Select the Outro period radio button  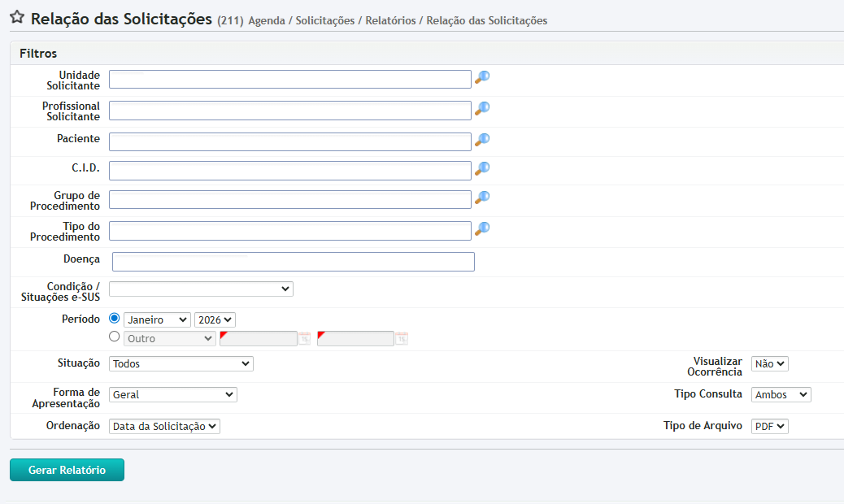coord(114,337)
